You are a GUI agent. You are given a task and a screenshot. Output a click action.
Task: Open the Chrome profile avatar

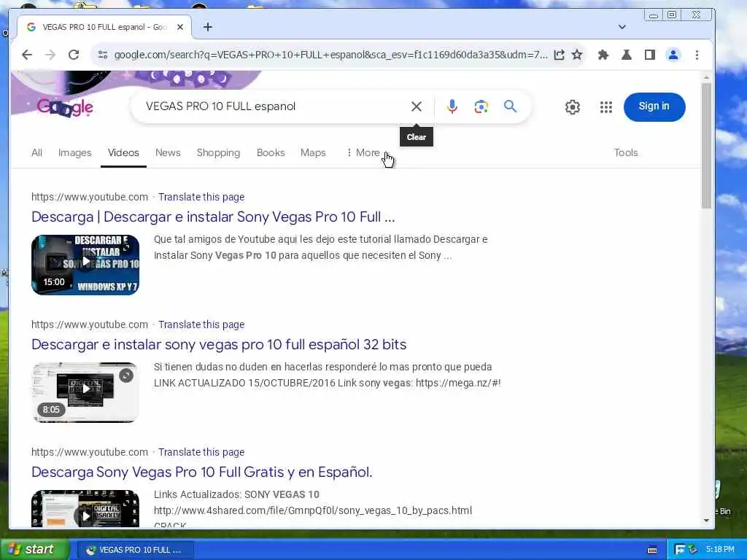pyautogui.click(x=673, y=55)
